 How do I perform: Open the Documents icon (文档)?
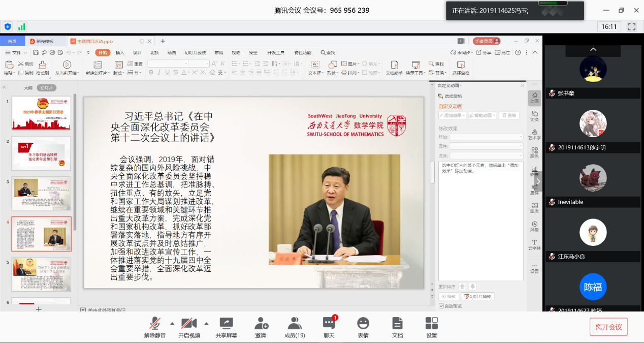tap(397, 324)
